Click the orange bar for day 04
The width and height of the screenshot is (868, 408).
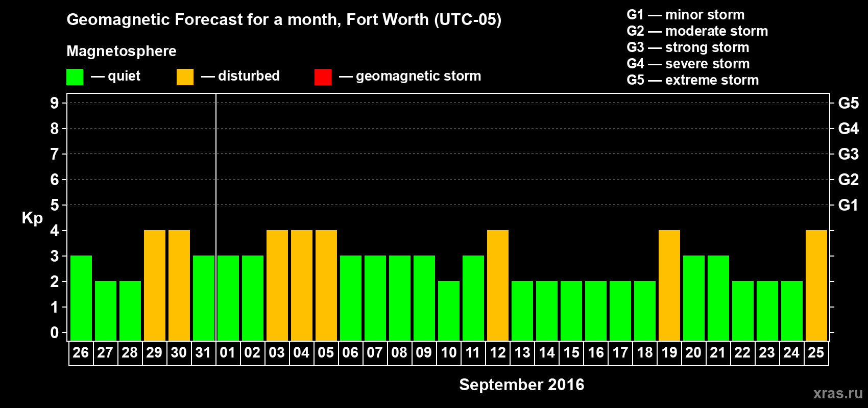coord(302,285)
